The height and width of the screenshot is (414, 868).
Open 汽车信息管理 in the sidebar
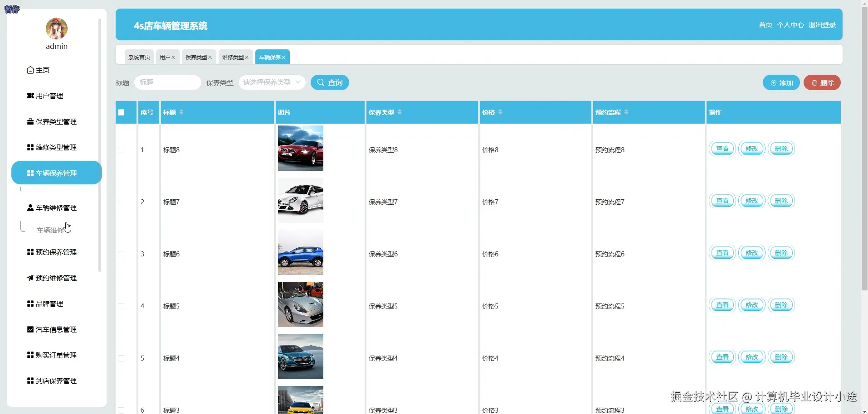coord(52,330)
